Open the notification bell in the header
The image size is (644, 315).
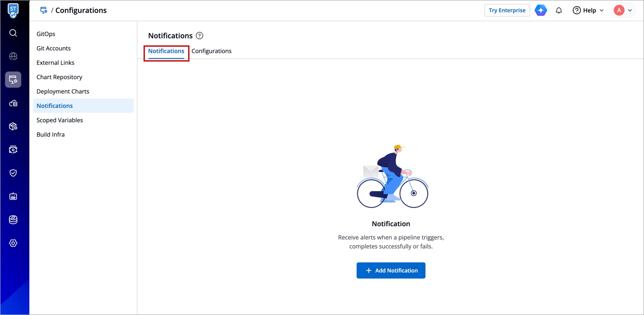click(559, 10)
